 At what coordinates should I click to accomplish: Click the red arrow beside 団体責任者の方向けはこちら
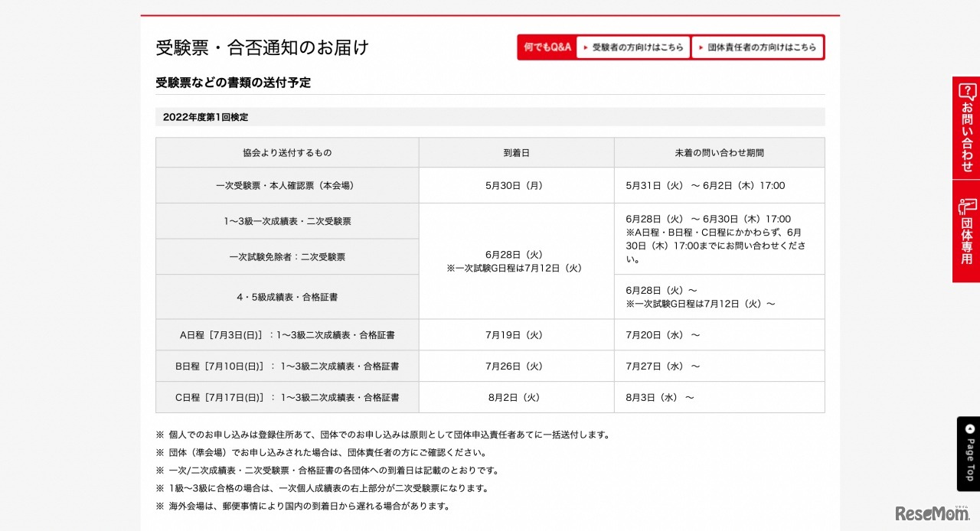[700, 47]
